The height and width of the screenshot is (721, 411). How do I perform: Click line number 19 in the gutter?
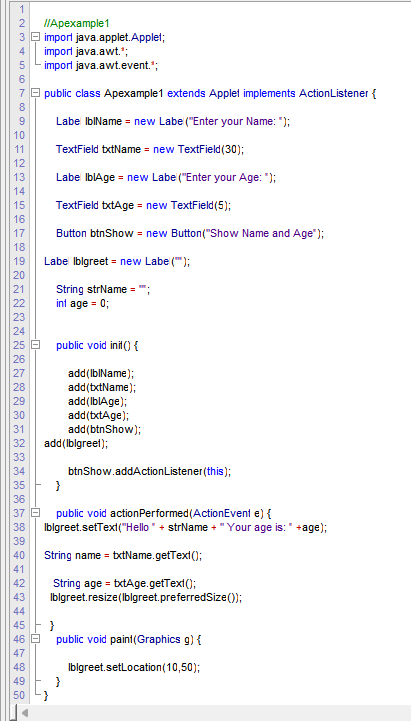[19, 261]
